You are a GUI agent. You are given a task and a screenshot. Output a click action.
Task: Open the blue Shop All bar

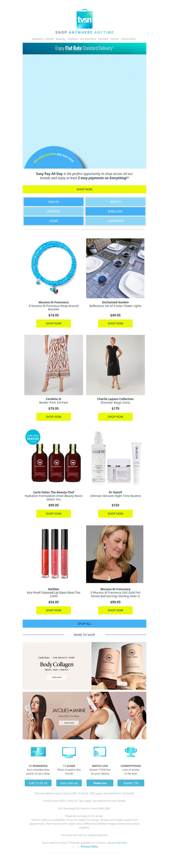point(84,623)
